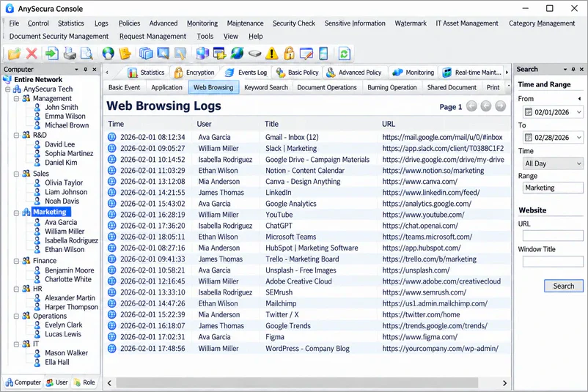The height and width of the screenshot is (392, 588).
Task: Click the green-blue network globe toolbar icon
Action: [x=237, y=53]
